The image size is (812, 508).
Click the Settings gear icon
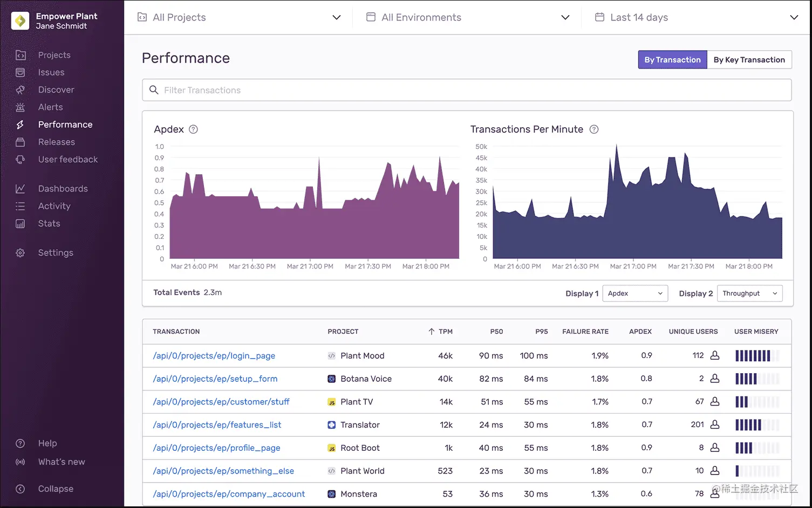[x=21, y=253]
